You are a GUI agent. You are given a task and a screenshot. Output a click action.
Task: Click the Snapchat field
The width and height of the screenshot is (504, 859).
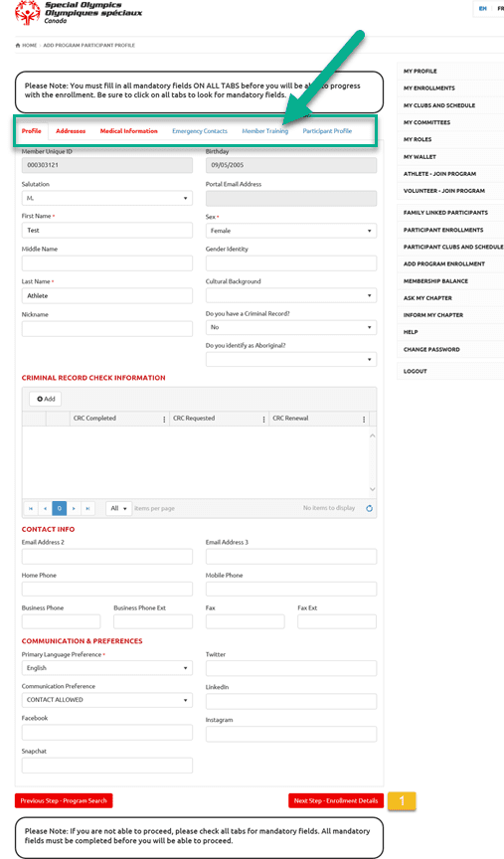[107, 766]
